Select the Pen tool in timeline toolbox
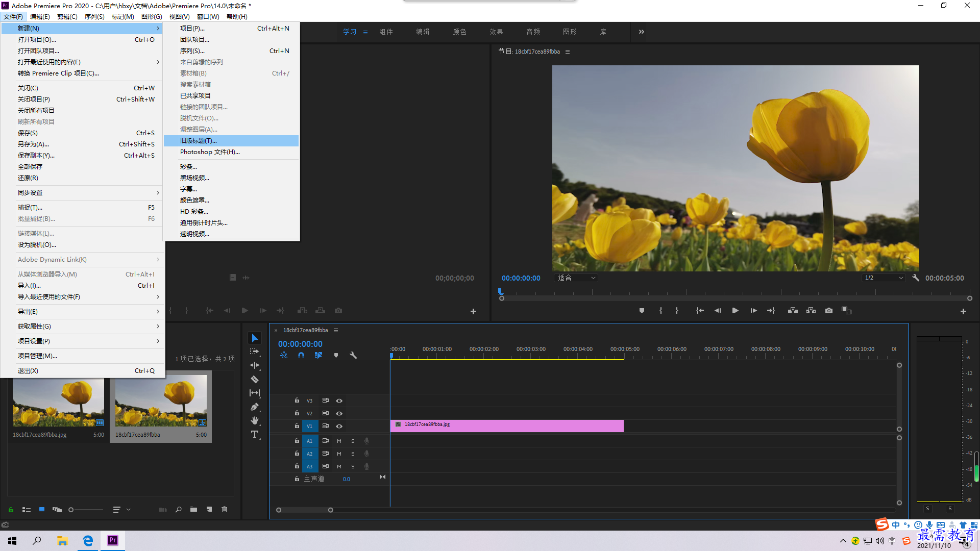This screenshot has height=551, width=980. (255, 407)
